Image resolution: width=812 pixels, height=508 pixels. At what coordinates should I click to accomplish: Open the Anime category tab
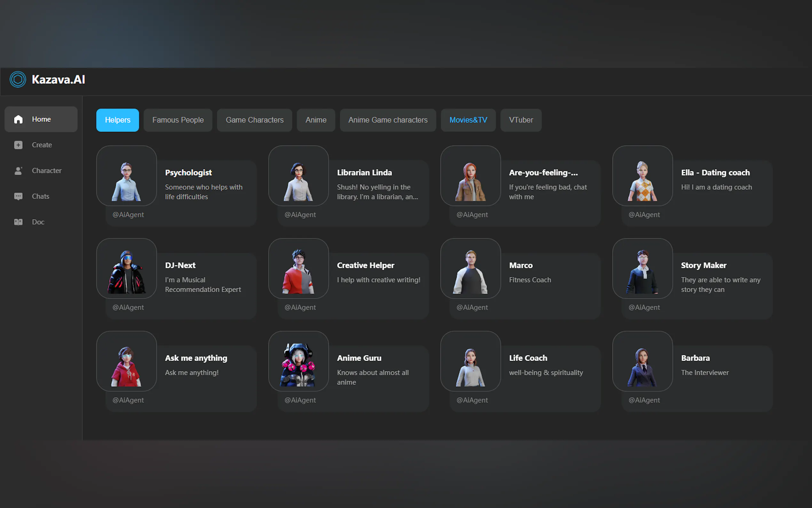316,120
